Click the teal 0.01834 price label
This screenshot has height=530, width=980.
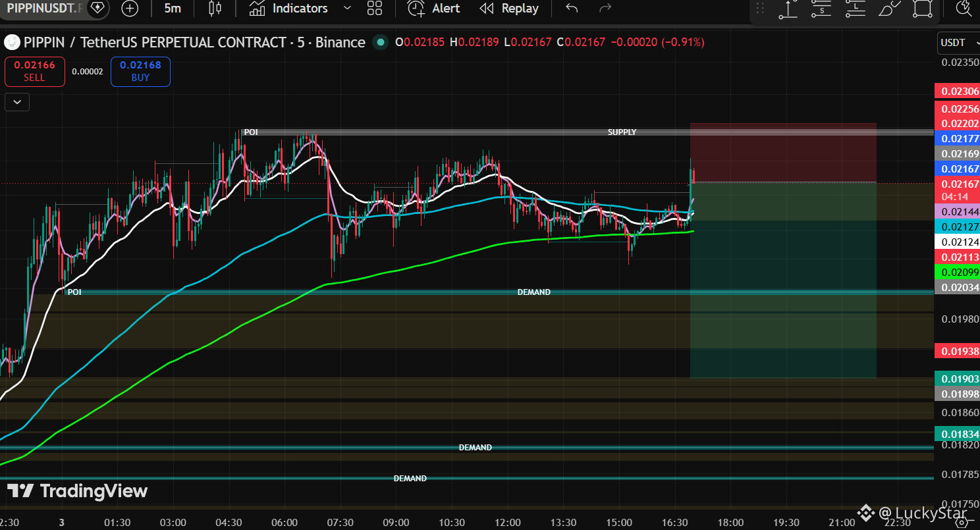[x=958, y=434]
